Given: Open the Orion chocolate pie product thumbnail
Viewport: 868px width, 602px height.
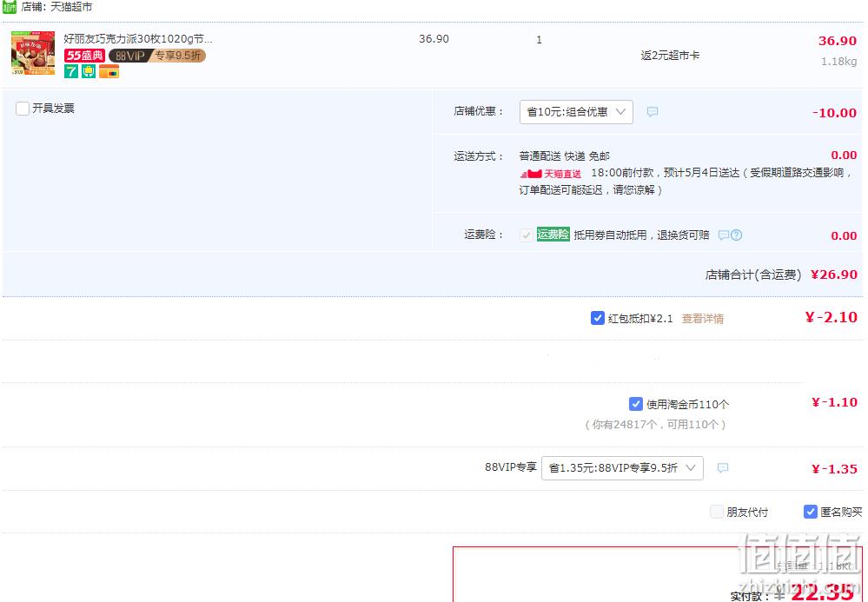Looking at the screenshot, I should click(33, 53).
